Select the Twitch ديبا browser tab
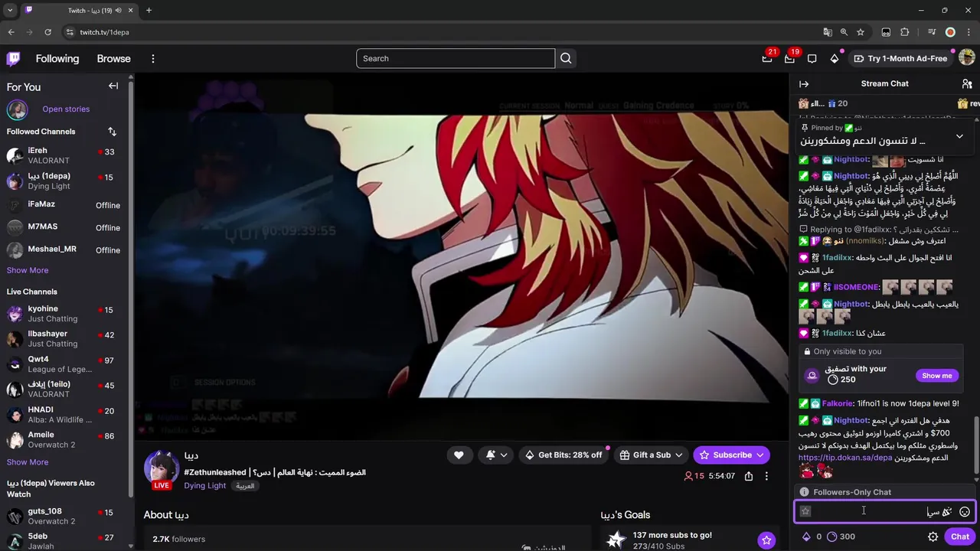The height and width of the screenshot is (551, 980). [79, 10]
